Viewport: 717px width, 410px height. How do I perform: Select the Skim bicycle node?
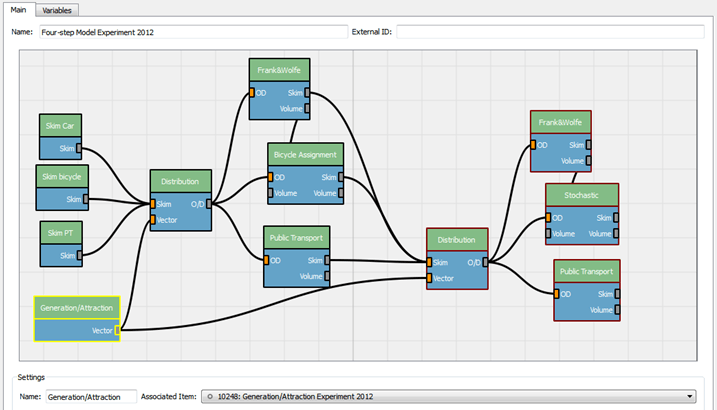click(x=62, y=188)
